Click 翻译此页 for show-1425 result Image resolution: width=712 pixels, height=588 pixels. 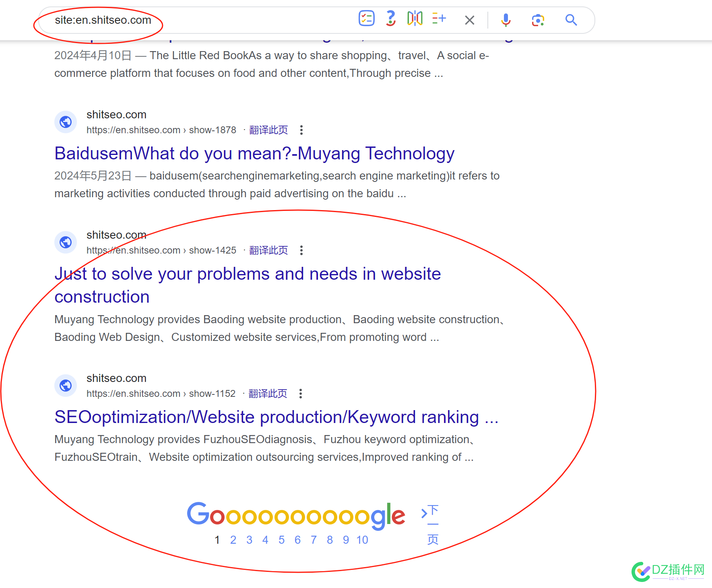click(x=268, y=250)
